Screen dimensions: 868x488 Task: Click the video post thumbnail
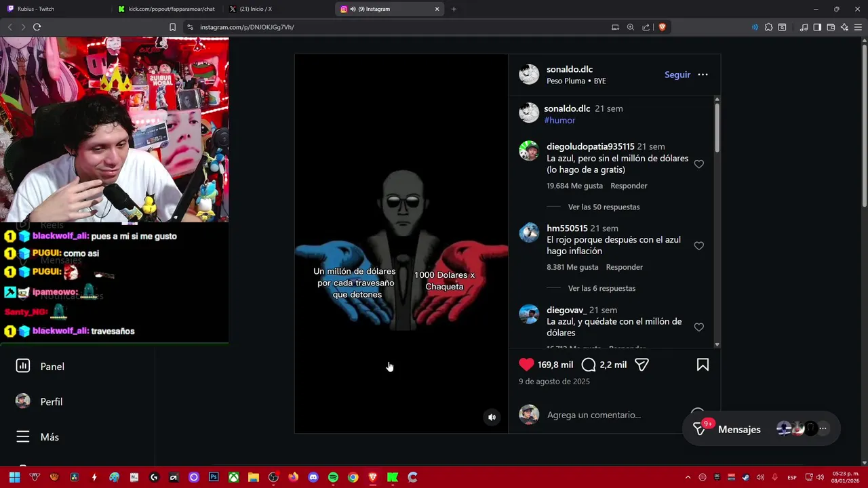[401, 244]
